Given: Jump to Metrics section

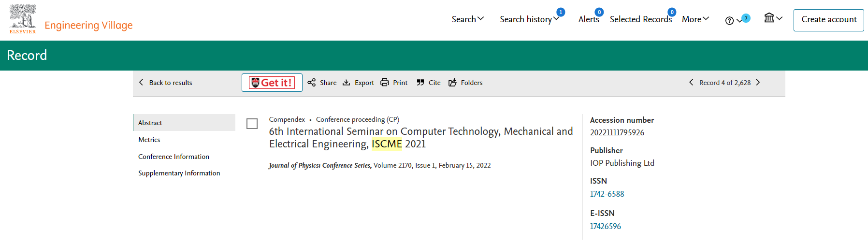Looking at the screenshot, I should 149,140.
